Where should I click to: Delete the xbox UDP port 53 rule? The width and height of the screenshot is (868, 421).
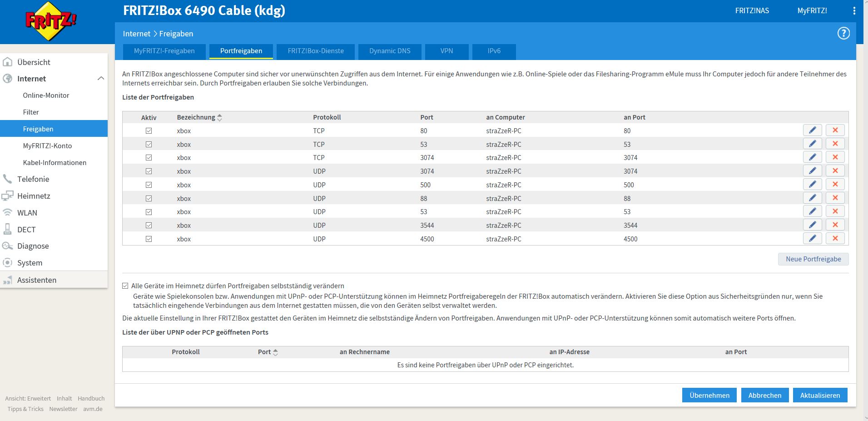(835, 211)
